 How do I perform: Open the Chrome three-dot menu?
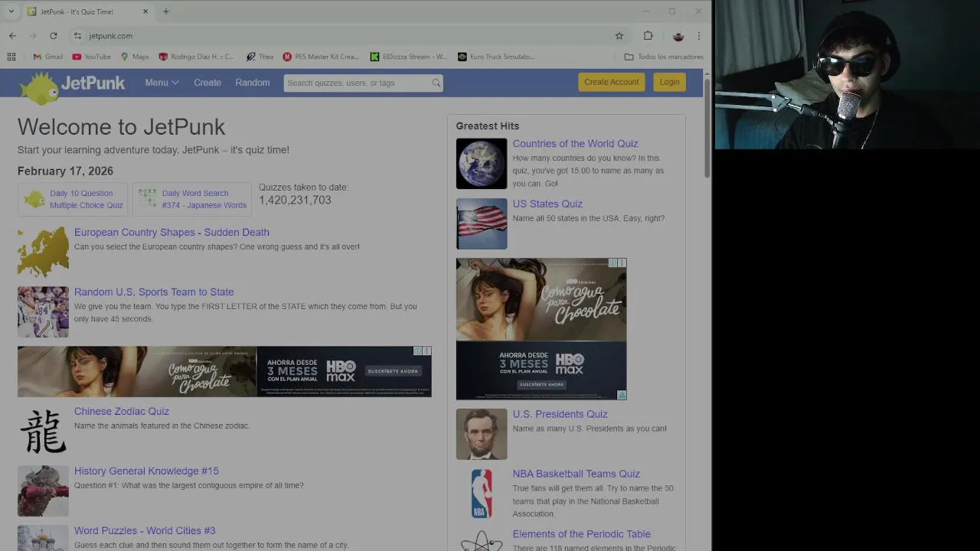click(x=699, y=36)
